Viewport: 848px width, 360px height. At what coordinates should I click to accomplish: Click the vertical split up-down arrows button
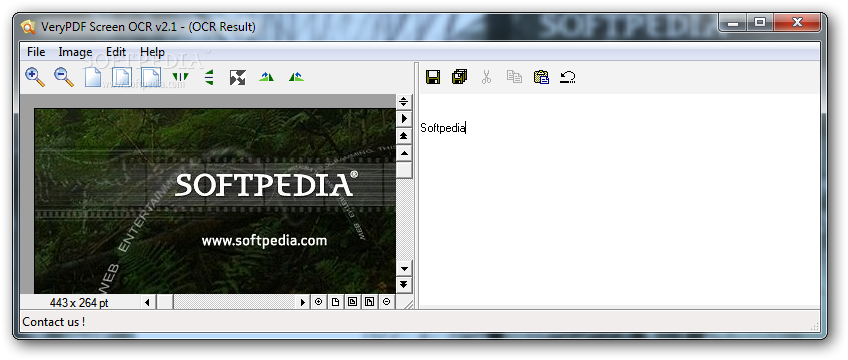click(404, 101)
